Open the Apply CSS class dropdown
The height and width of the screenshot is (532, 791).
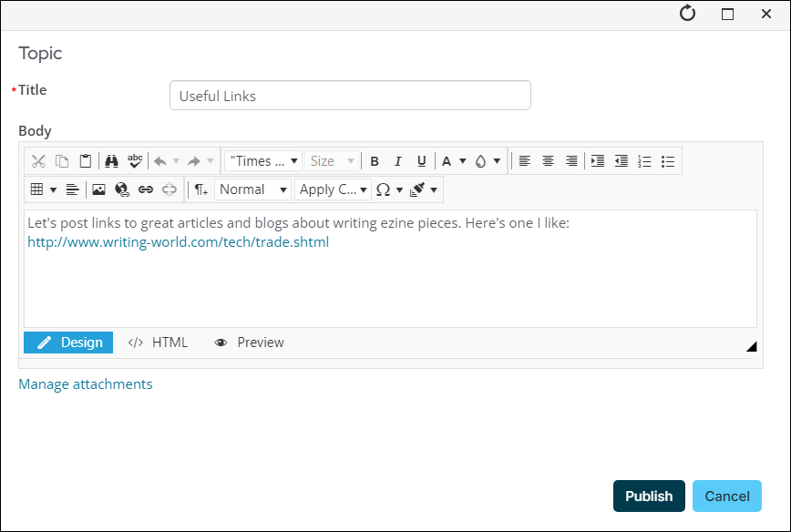333,189
